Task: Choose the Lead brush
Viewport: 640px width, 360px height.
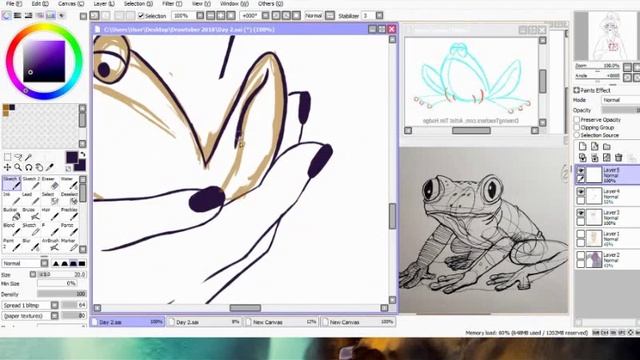Action: [31, 199]
